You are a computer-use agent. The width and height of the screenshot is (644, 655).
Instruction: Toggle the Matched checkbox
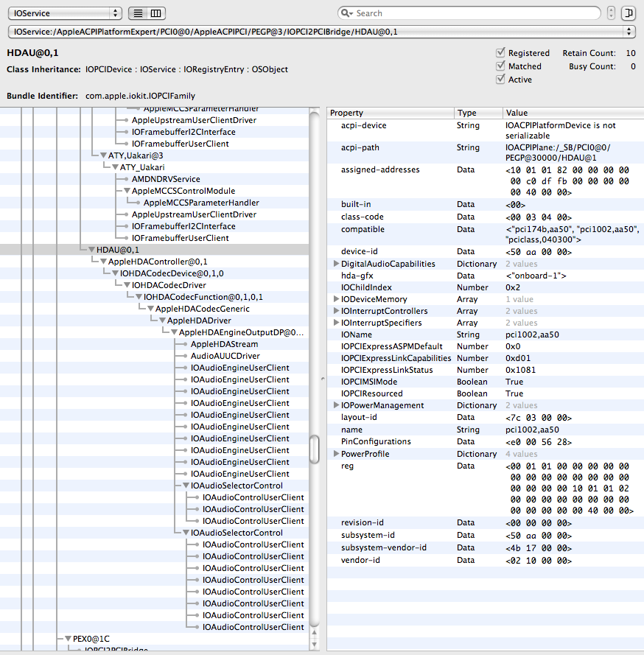tap(500, 66)
